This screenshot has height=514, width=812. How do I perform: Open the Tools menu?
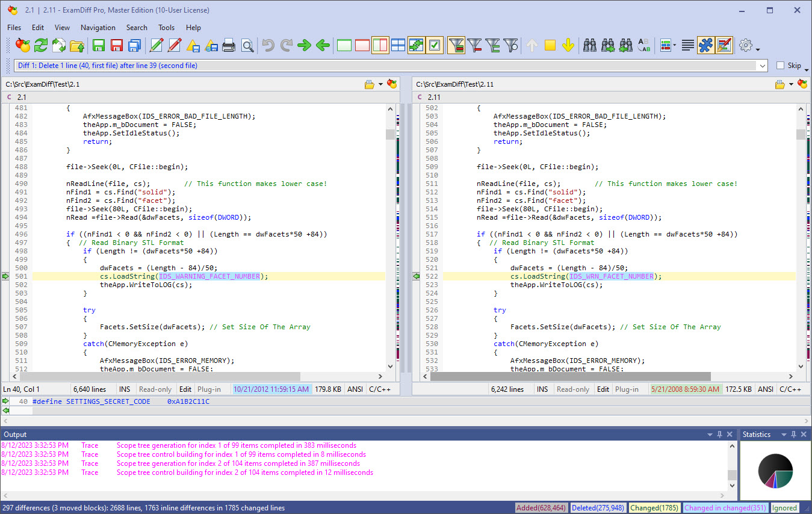coord(166,28)
